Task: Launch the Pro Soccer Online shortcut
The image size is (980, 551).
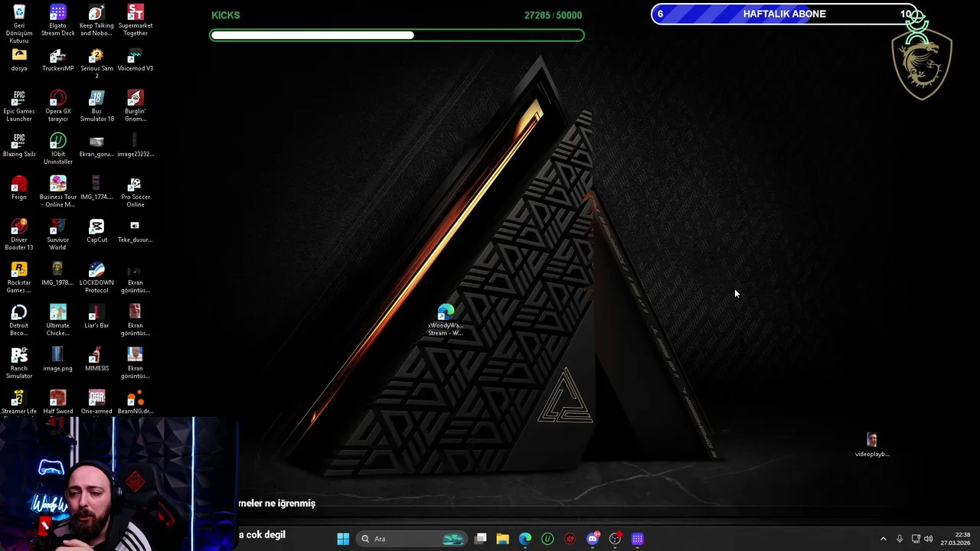Action: 136,192
